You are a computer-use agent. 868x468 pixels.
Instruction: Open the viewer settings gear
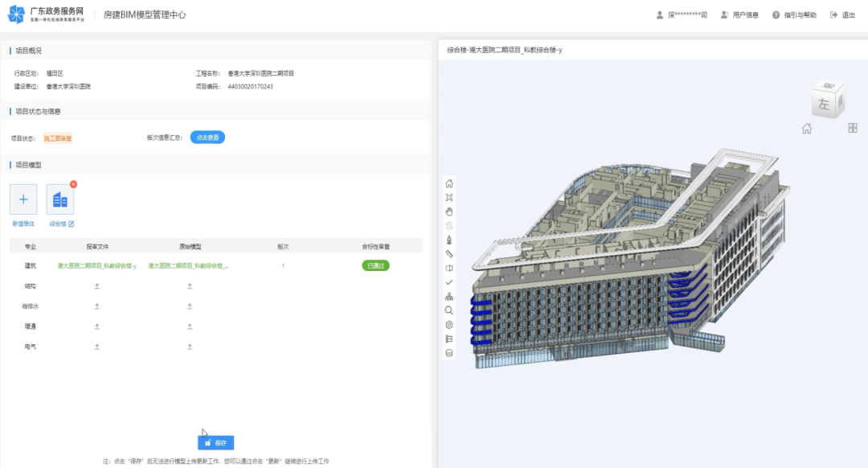449,325
